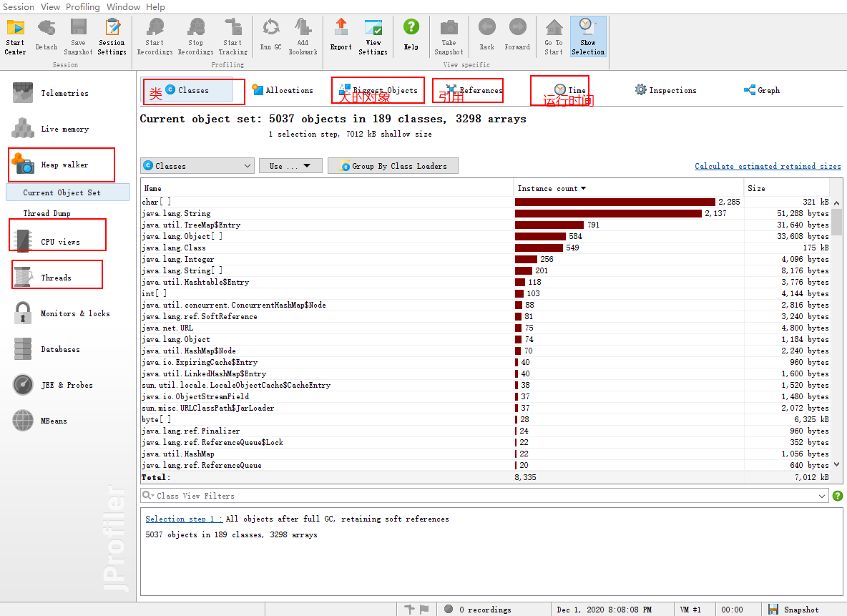The image size is (847, 616).
Task: Click the green help icon beside filter
Action: point(837,496)
